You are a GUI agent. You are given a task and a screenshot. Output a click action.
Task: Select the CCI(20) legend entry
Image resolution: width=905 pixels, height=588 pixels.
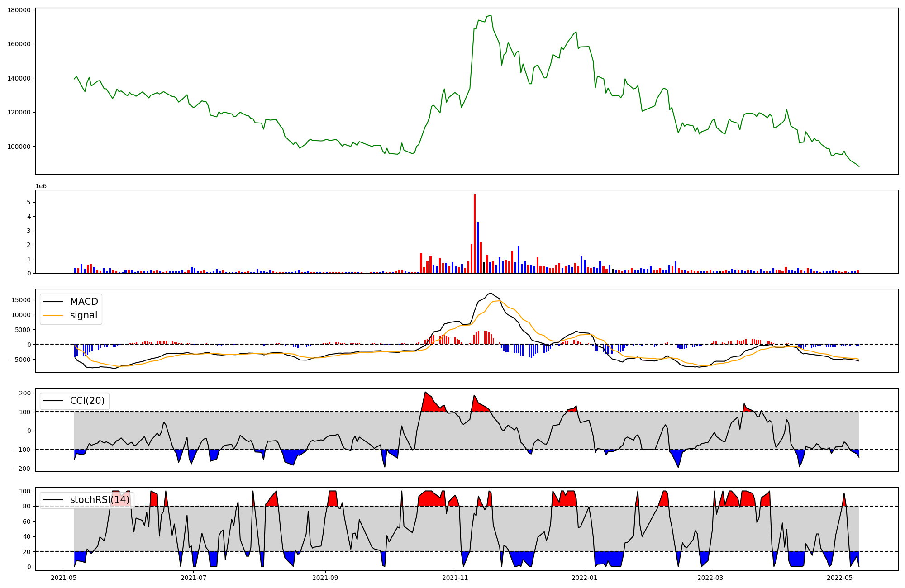(x=87, y=401)
